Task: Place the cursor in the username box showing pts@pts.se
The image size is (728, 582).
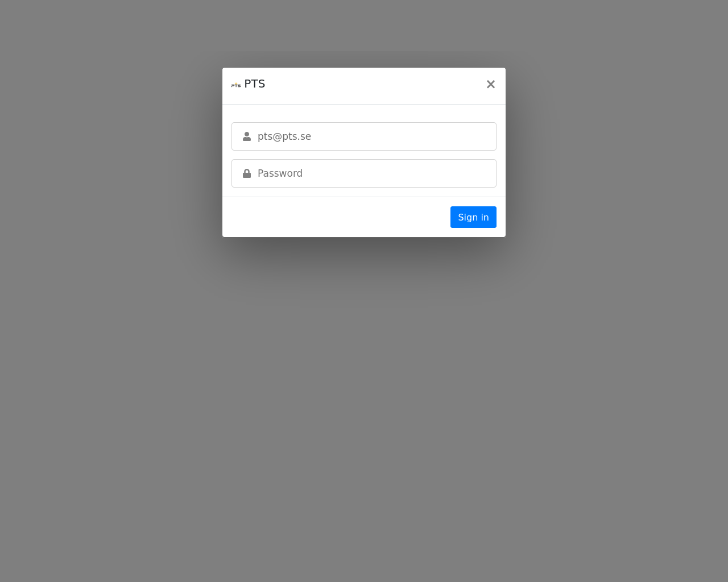Action: coord(364,136)
